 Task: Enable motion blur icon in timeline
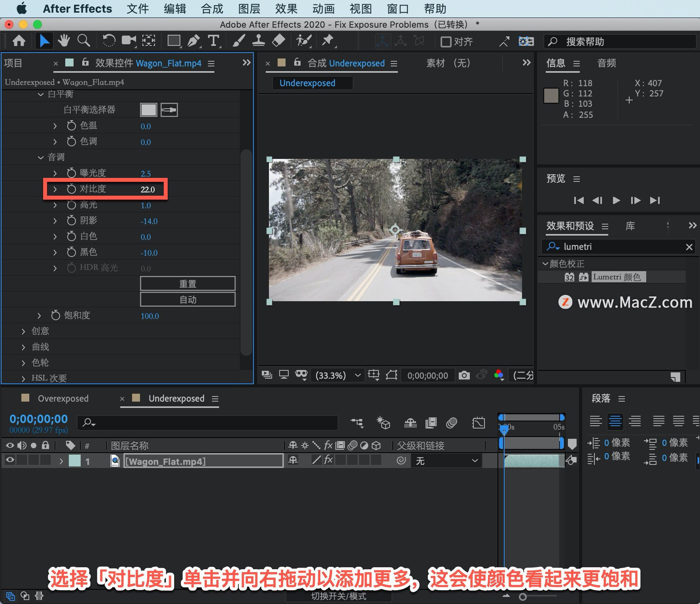tap(452, 423)
